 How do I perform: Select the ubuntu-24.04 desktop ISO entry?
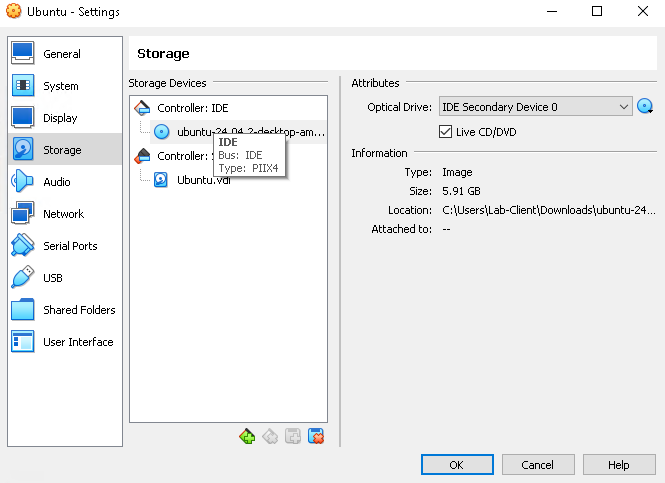238,132
